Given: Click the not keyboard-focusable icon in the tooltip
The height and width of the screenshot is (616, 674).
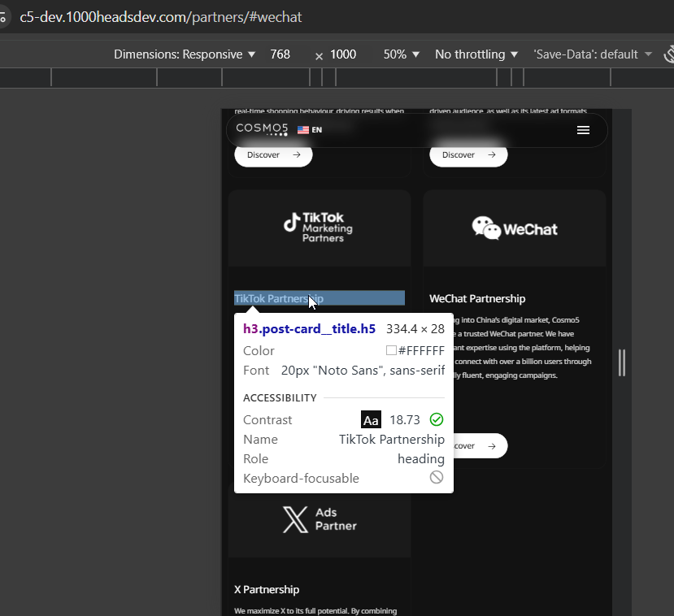Looking at the screenshot, I should [437, 477].
